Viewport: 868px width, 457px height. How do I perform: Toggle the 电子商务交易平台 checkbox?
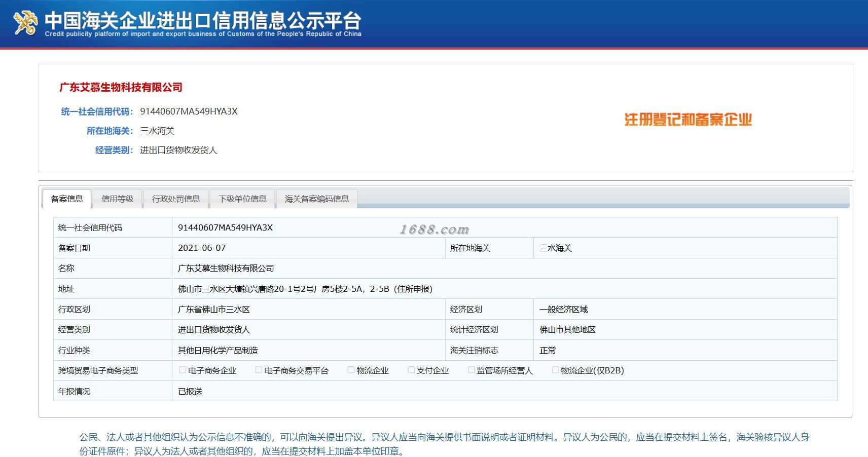(259, 370)
